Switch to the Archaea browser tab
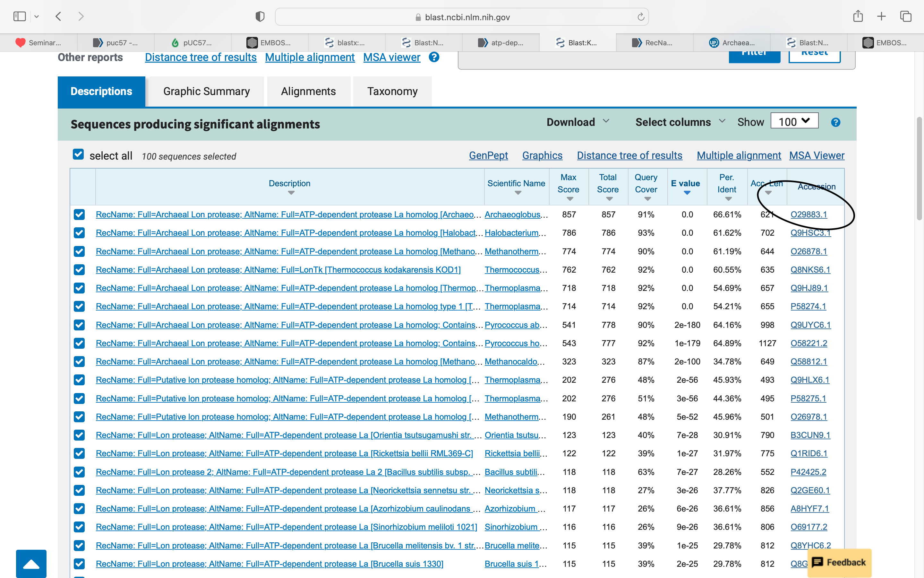The width and height of the screenshot is (924, 578). 732,42
